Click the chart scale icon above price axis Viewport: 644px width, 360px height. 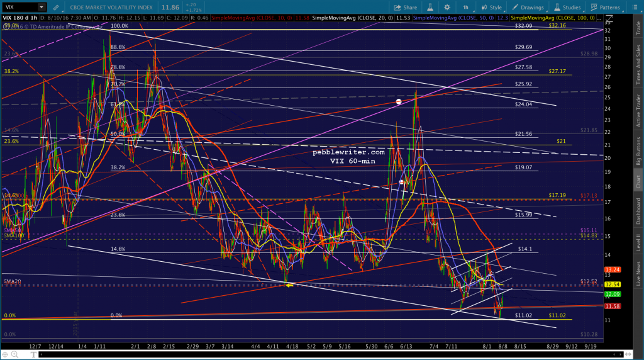click(609, 18)
